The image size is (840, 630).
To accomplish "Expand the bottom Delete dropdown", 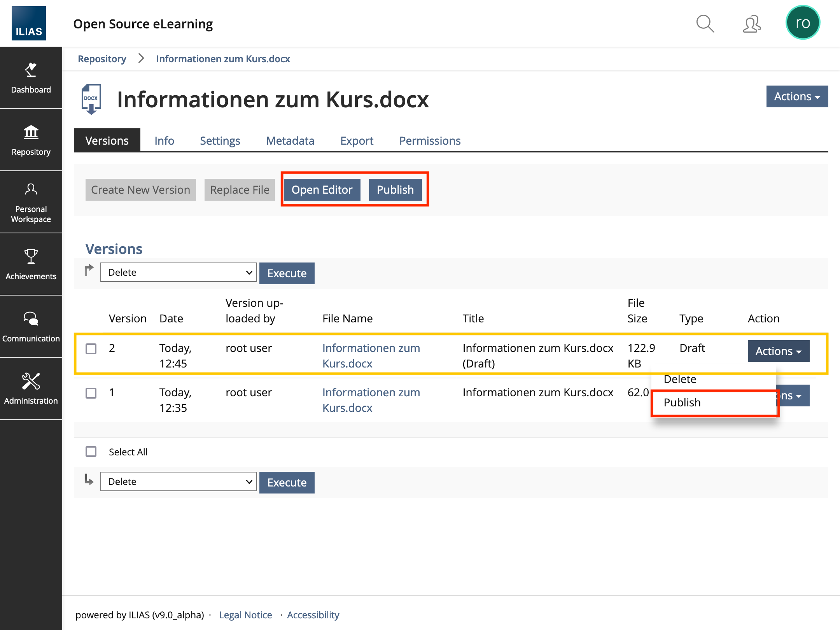I will pos(178,481).
